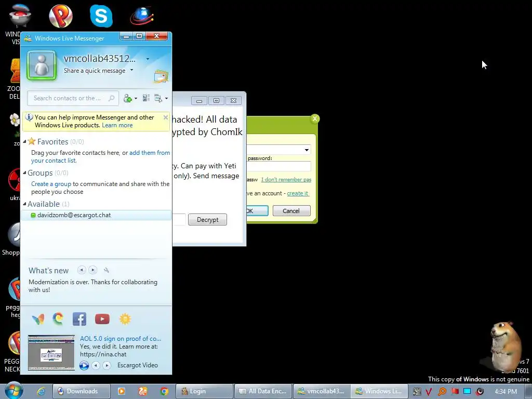Click the orange magnifier system tray icon
532x399 pixels.
tap(442, 392)
